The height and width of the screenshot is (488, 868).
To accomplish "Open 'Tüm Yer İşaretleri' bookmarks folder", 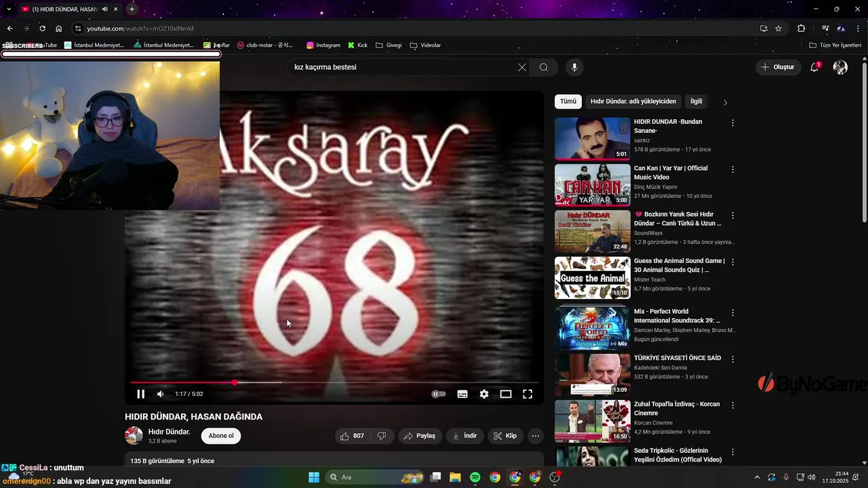I will (835, 45).
